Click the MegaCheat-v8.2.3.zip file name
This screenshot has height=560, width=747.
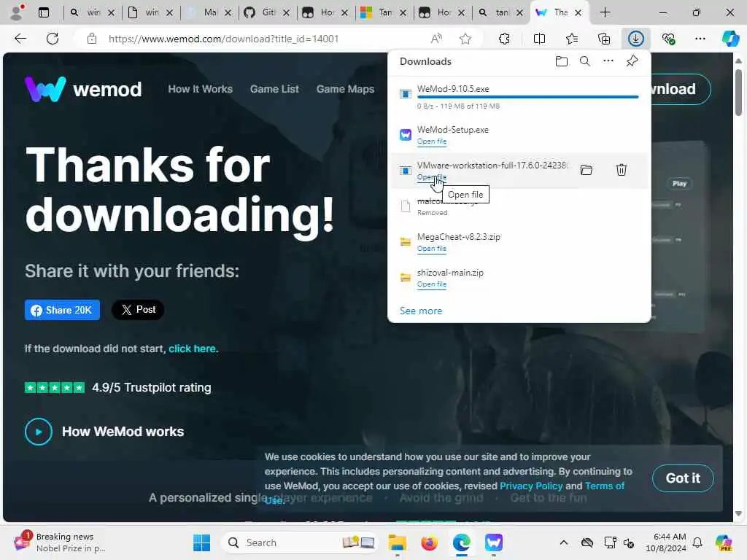(458, 237)
